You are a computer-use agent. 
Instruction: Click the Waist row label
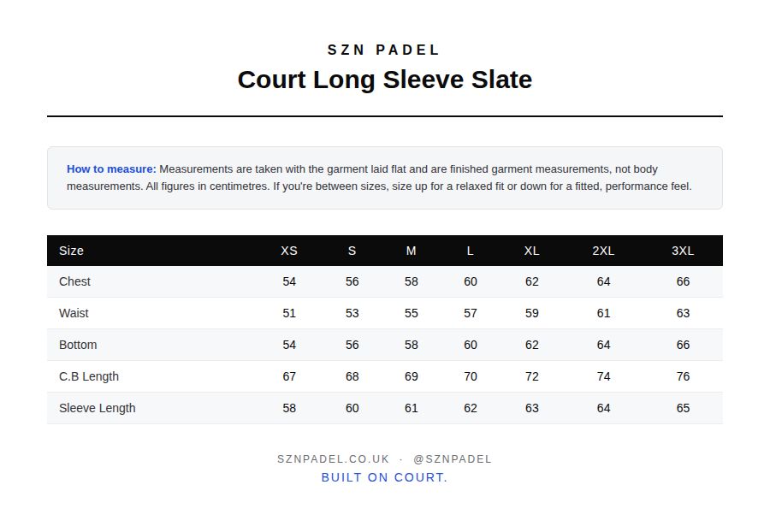coord(74,313)
